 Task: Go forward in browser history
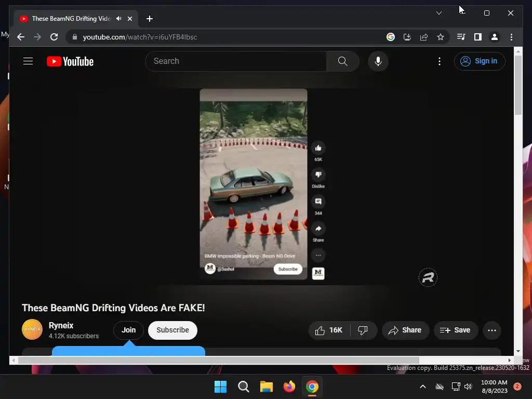pos(37,37)
